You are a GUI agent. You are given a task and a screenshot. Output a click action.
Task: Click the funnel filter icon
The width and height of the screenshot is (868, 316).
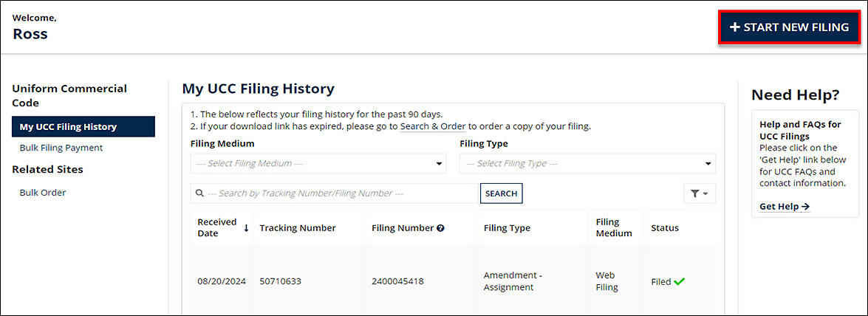point(694,193)
